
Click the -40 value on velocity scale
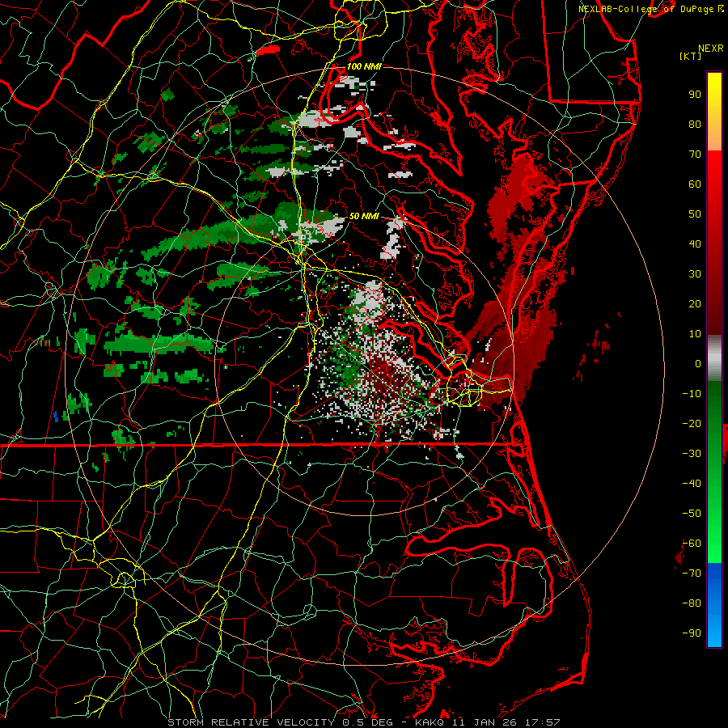[x=692, y=484]
